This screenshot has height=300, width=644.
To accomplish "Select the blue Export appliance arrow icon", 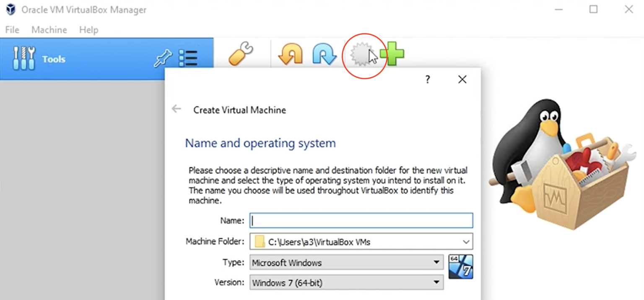I will tap(324, 53).
